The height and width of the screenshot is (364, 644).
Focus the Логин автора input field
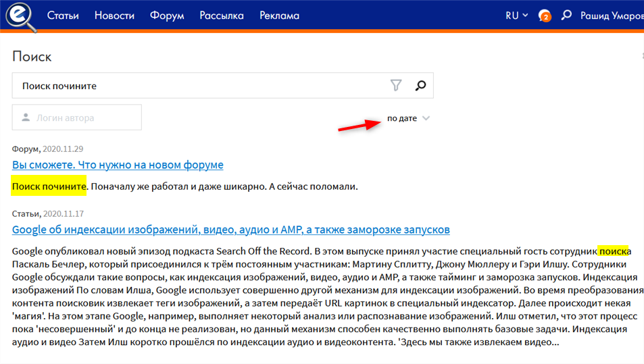[x=77, y=118]
